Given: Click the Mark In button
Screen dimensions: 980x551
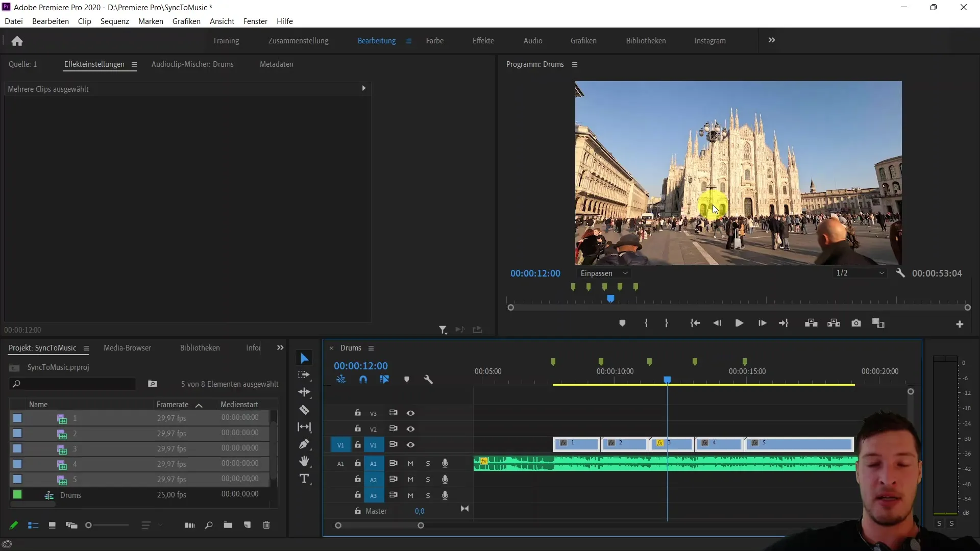Looking at the screenshot, I should (x=646, y=323).
